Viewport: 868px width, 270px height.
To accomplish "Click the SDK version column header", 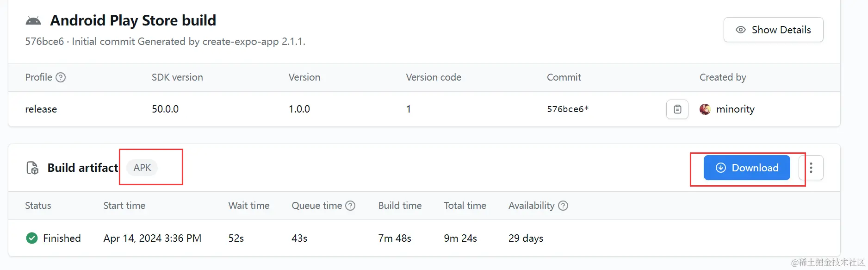I will tap(177, 77).
